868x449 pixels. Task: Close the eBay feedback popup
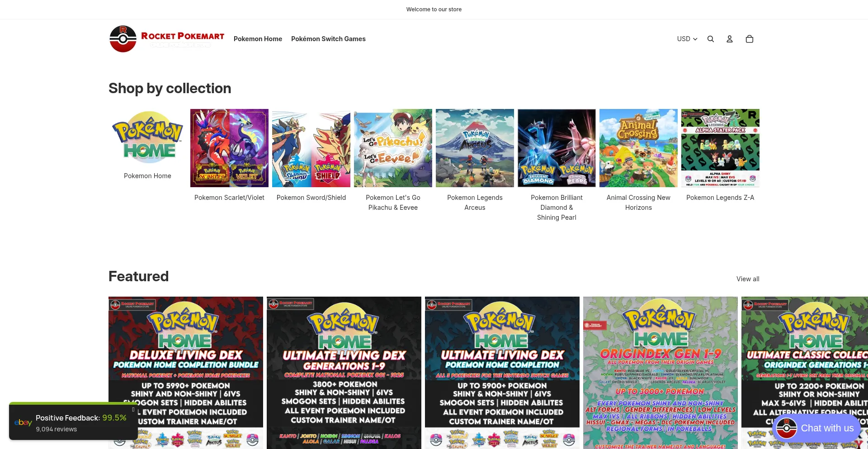(133, 409)
